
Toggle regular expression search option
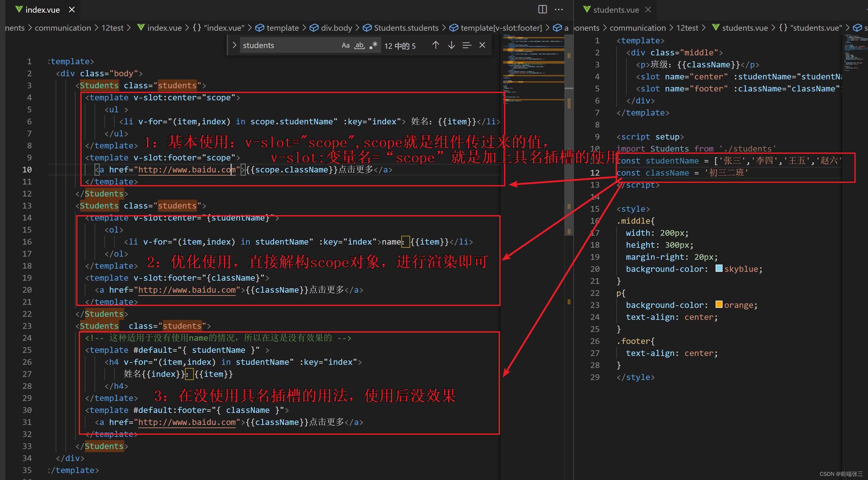click(x=373, y=46)
